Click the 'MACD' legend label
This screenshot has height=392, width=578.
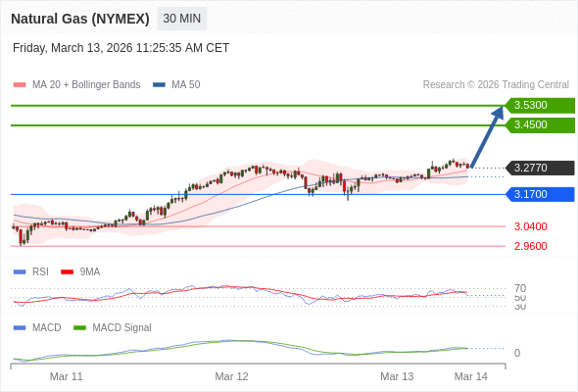click(x=47, y=328)
